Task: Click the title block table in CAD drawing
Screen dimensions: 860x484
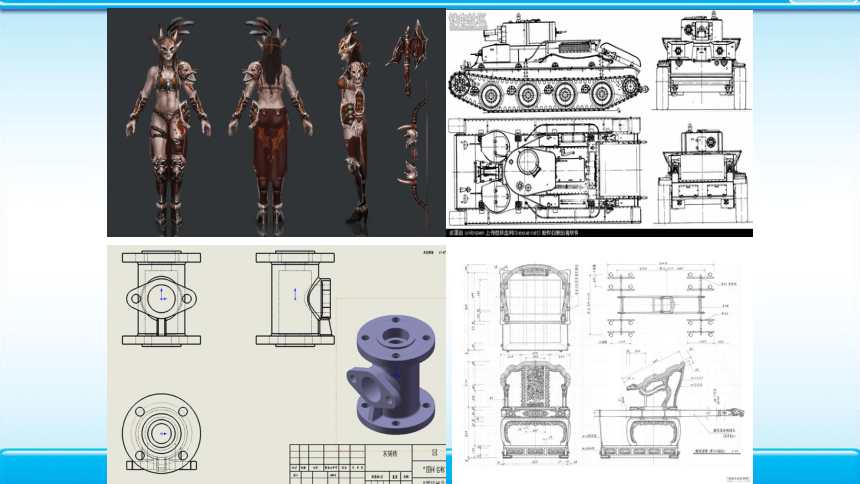Action: (x=367, y=464)
